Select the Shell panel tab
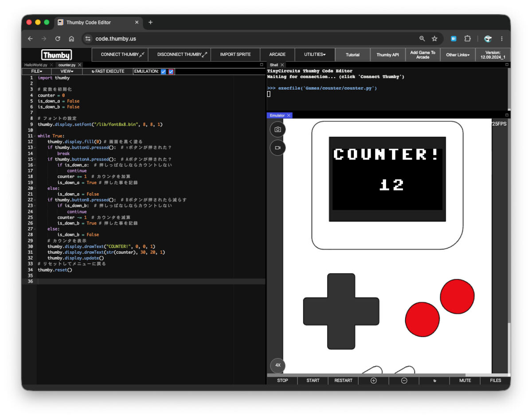This screenshot has height=419, width=532. click(x=274, y=65)
